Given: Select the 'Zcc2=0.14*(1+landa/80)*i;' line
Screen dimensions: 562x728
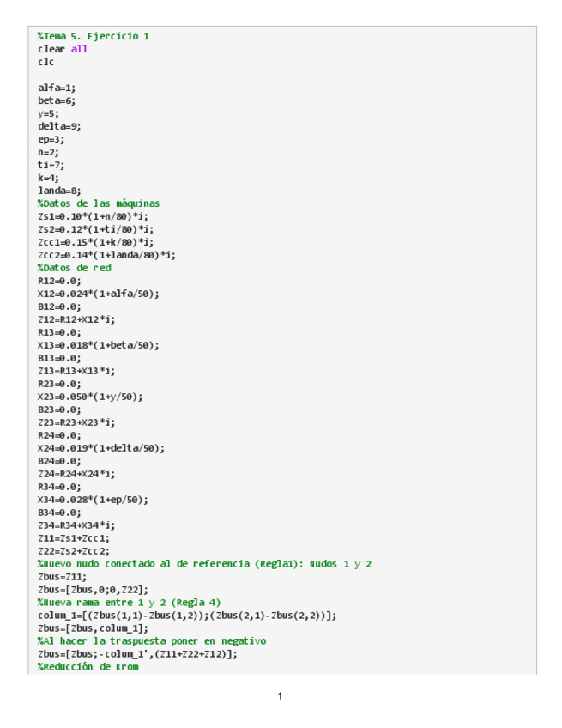Looking at the screenshot, I should 107,255.
